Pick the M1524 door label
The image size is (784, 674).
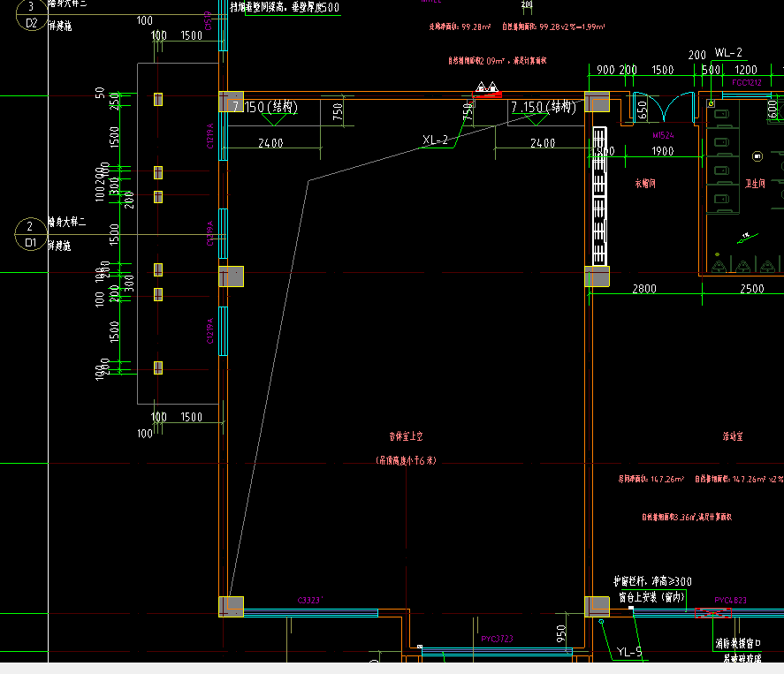pyautogui.click(x=663, y=135)
